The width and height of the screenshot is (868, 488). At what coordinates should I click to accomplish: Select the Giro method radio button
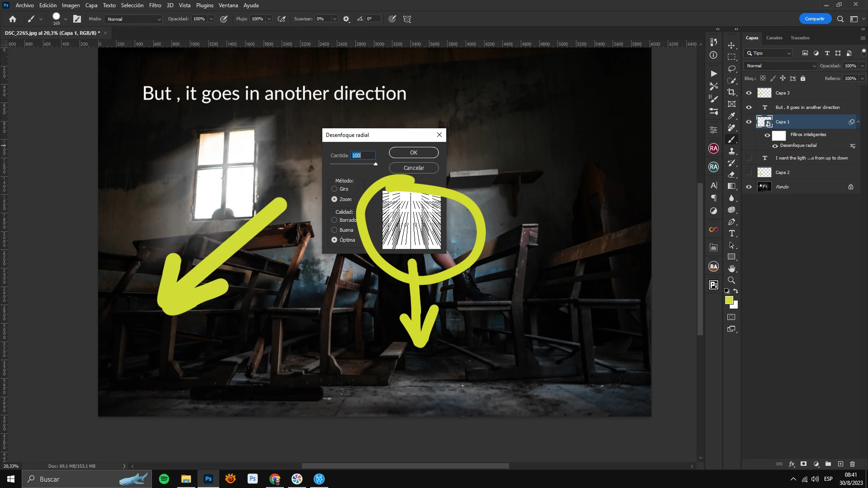[335, 189]
